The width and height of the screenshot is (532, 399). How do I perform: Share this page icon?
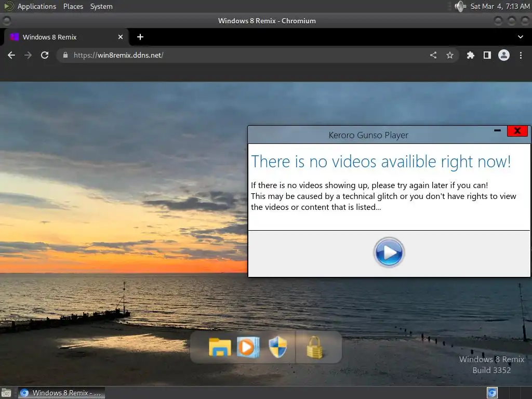click(x=433, y=55)
